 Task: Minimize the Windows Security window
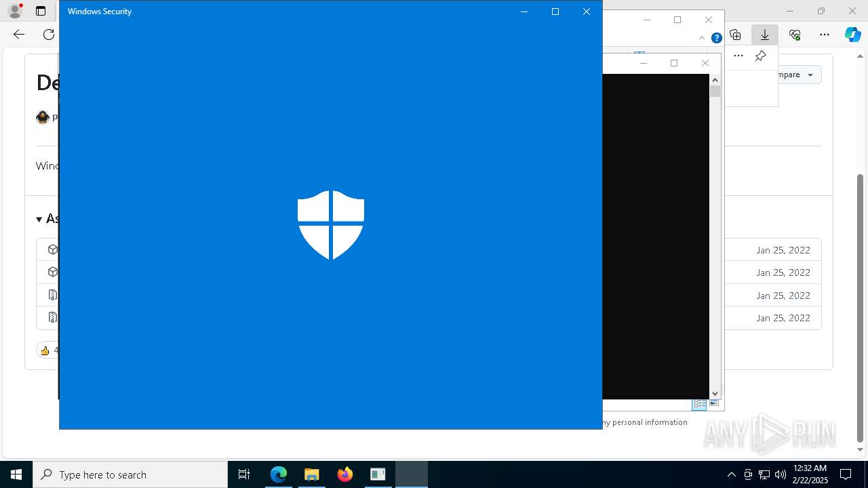pyautogui.click(x=524, y=12)
